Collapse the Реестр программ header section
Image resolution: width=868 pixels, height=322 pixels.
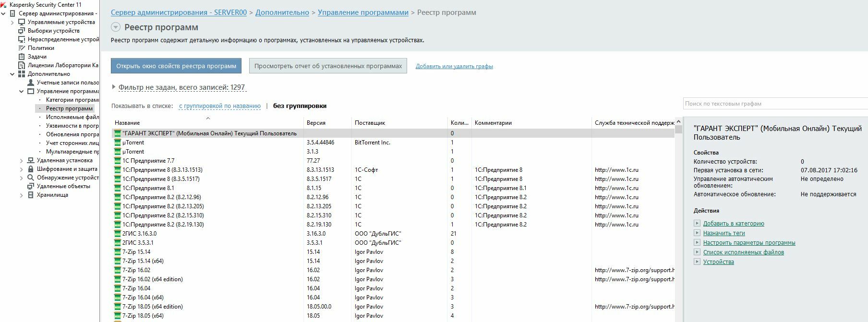pyautogui.click(x=115, y=27)
